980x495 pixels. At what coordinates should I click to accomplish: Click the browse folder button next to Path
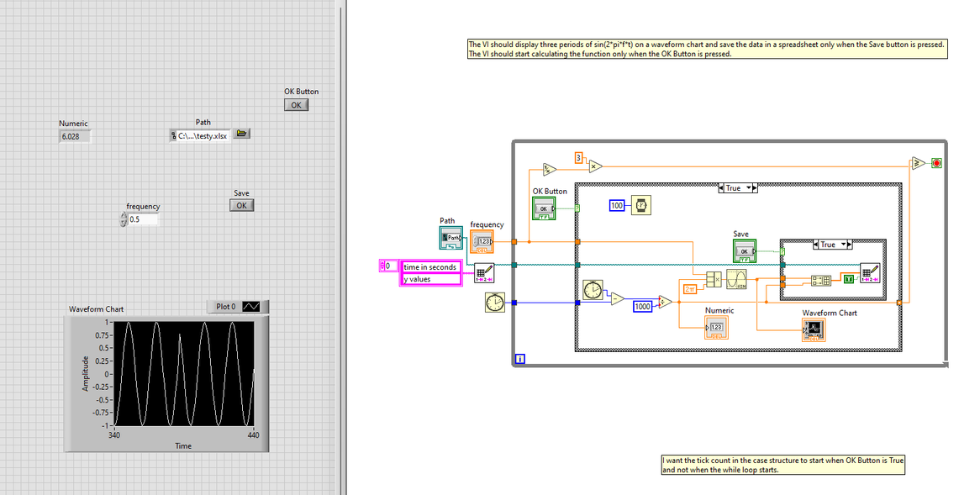coord(242,133)
